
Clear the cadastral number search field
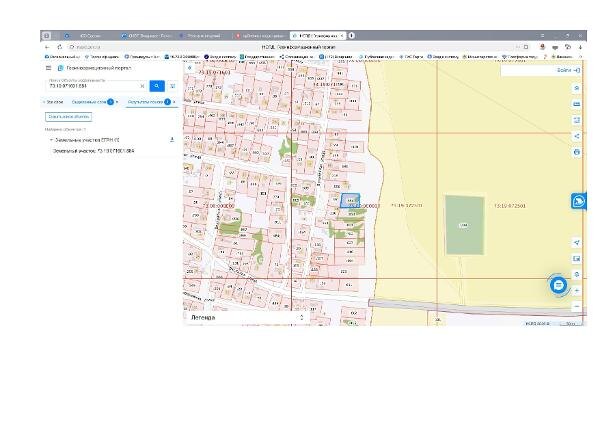142,86
